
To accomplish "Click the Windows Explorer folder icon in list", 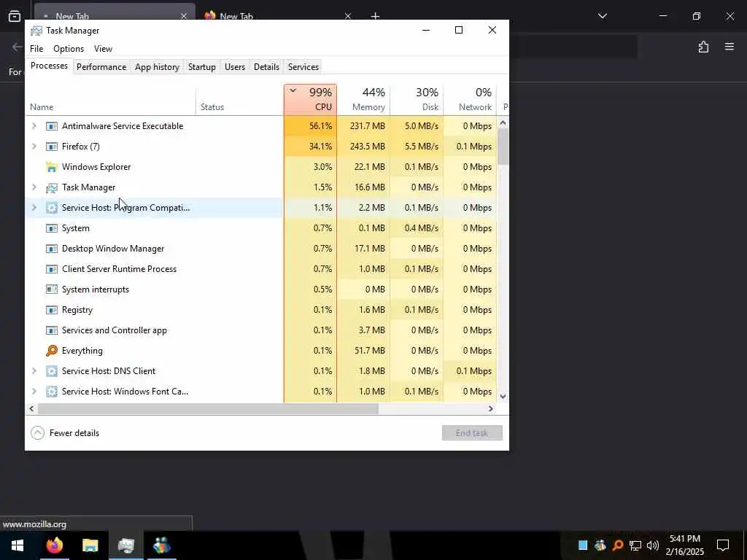I will click(x=52, y=167).
